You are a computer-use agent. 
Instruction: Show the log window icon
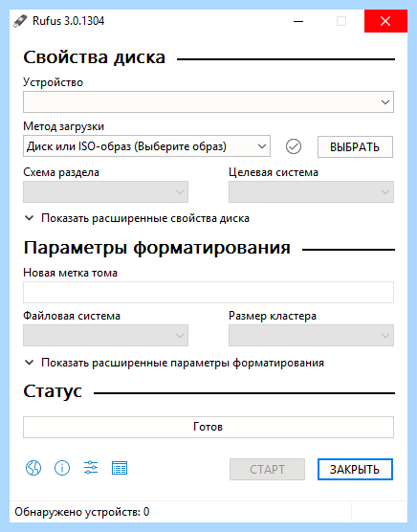click(120, 468)
